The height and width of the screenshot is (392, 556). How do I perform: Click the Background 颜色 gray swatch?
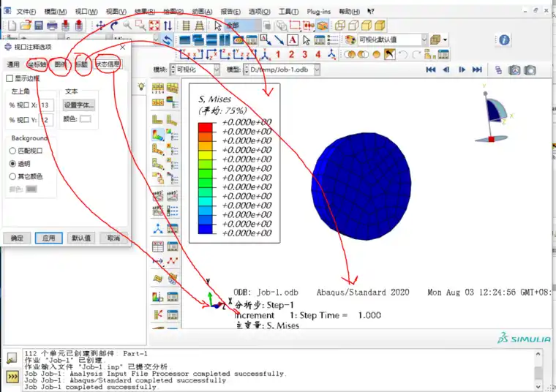pyautogui.click(x=31, y=189)
